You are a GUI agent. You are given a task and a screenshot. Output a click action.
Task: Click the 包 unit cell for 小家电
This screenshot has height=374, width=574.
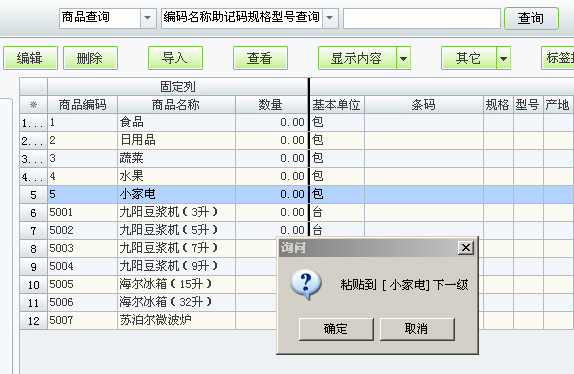pos(337,194)
